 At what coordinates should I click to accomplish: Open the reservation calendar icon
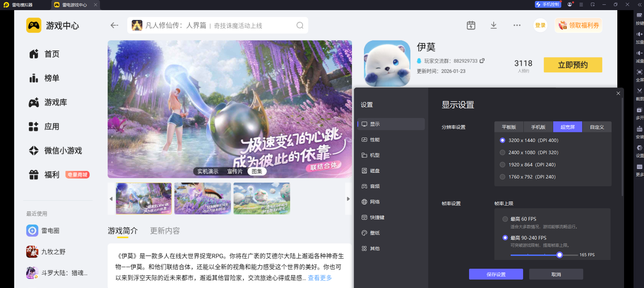471,25
